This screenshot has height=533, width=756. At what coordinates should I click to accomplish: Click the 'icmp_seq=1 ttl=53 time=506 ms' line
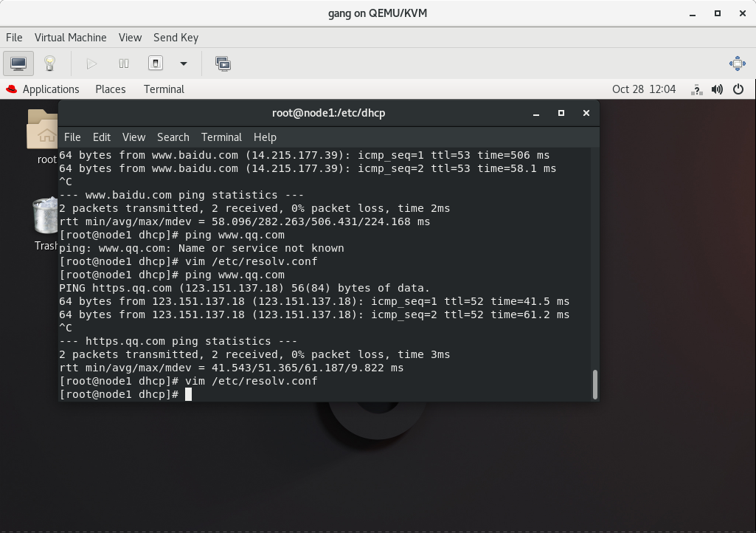pos(304,156)
